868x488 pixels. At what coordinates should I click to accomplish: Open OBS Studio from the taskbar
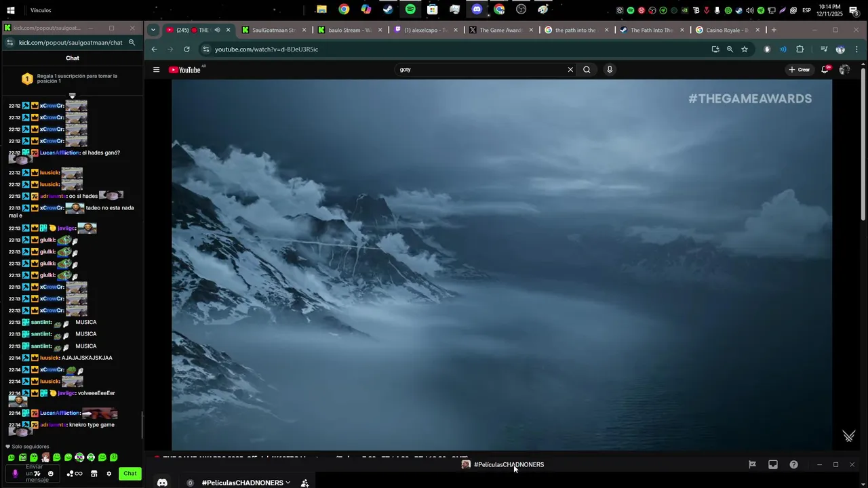[521, 9]
